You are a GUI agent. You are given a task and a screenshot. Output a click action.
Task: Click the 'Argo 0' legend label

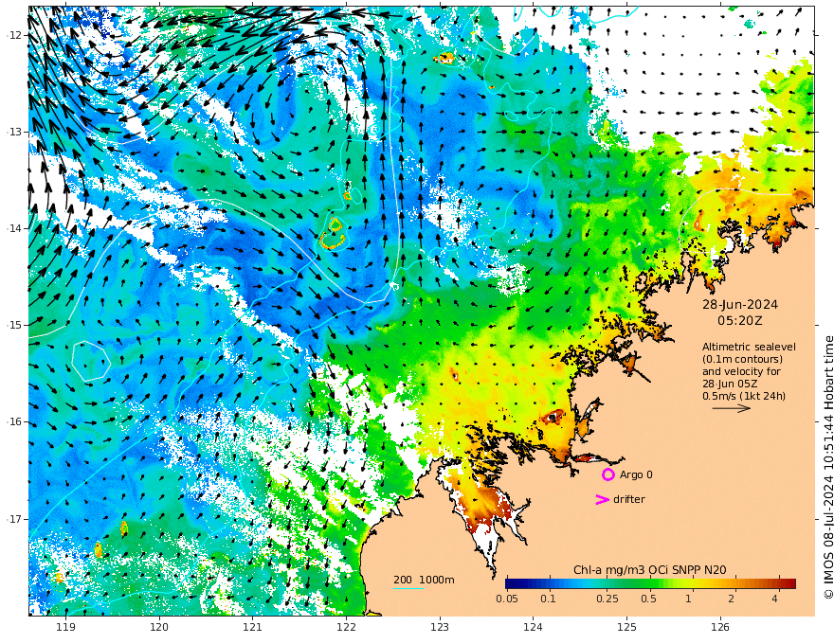click(636, 474)
